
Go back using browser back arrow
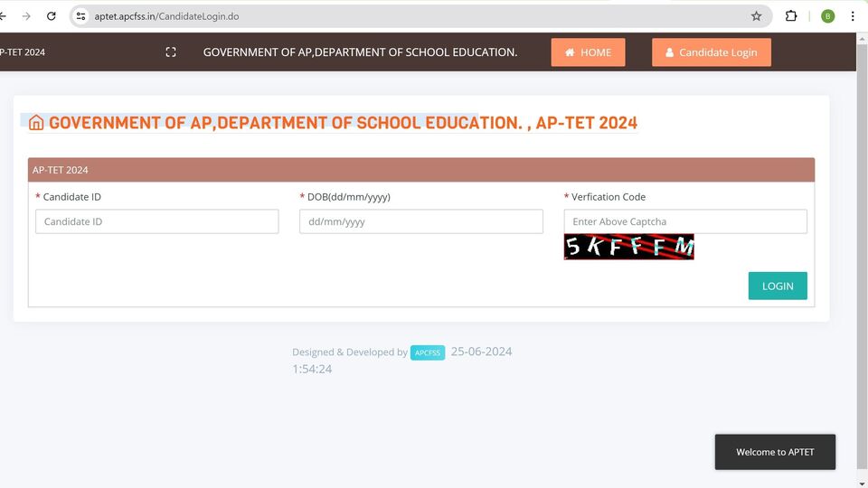(3, 16)
